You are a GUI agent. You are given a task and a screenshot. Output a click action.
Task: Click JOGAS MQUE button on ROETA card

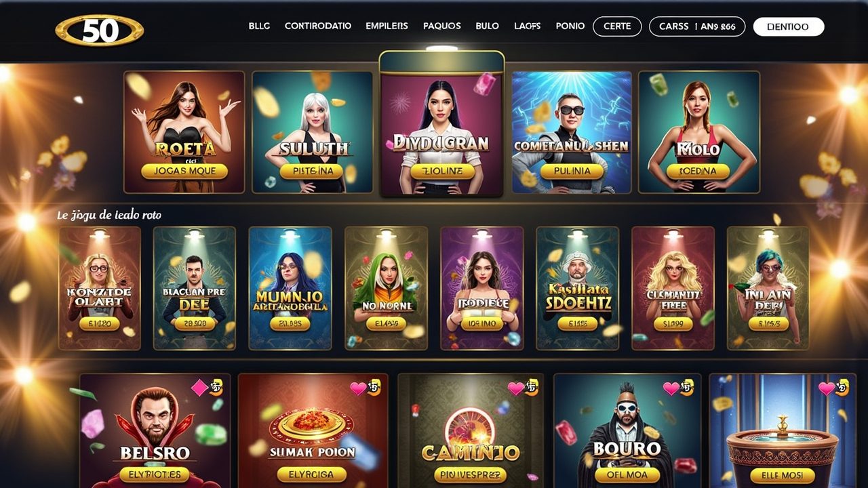coord(184,171)
